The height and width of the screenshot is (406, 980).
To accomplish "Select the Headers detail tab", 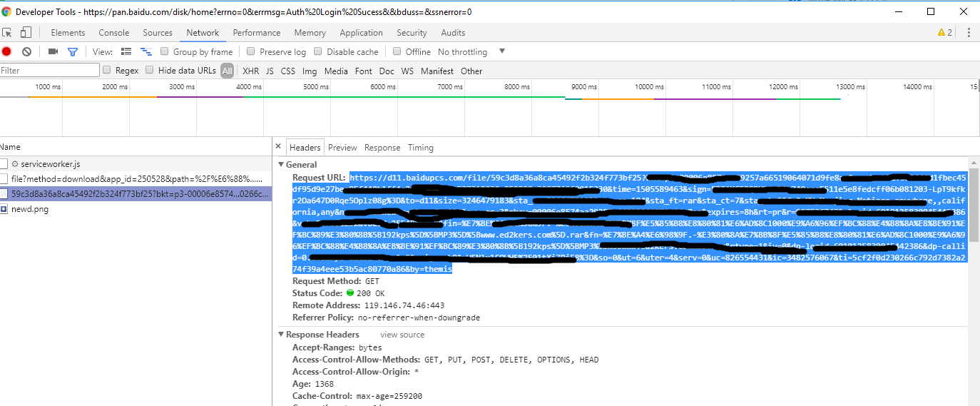I will coord(305,148).
